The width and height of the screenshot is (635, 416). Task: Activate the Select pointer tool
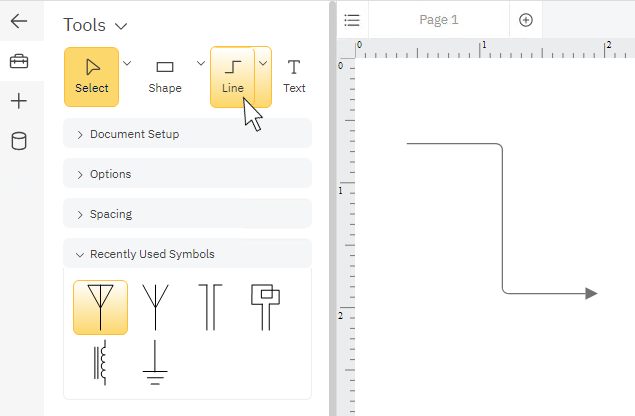coord(92,76)
